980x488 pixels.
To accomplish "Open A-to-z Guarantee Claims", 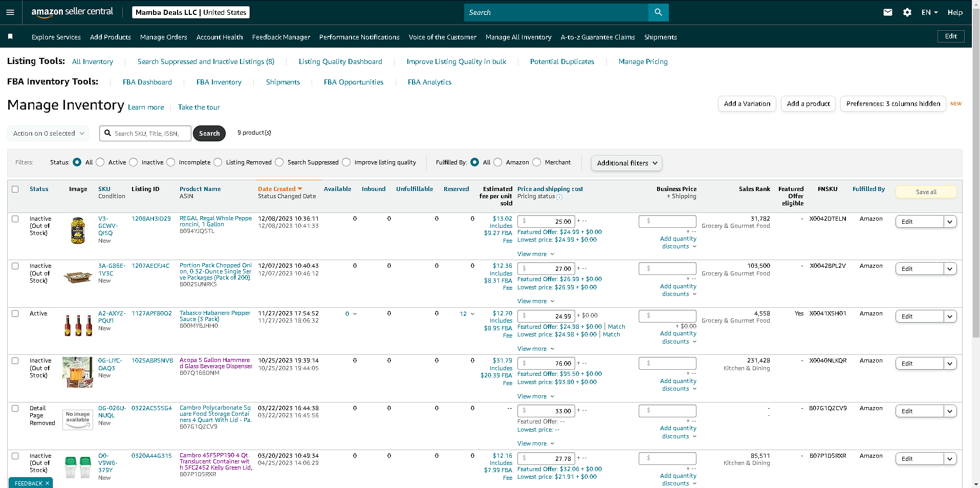I will click(598, 37).
